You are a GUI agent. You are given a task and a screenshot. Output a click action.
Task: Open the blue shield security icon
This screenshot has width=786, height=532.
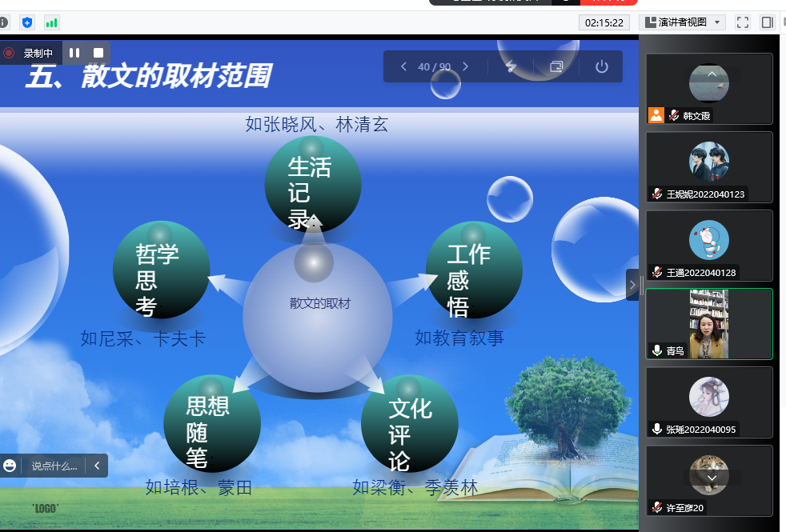(27, 22)
